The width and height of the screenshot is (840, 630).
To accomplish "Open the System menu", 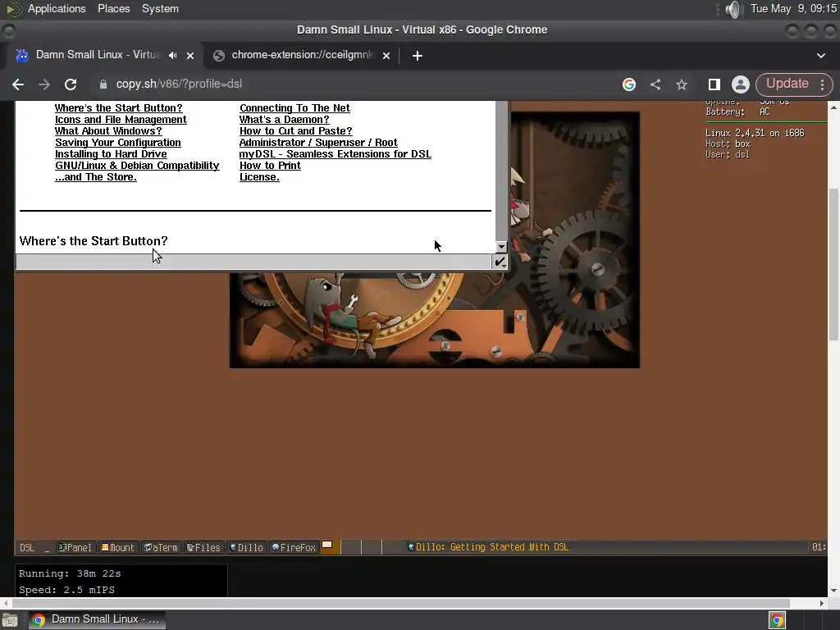I will tap(160, 8).
